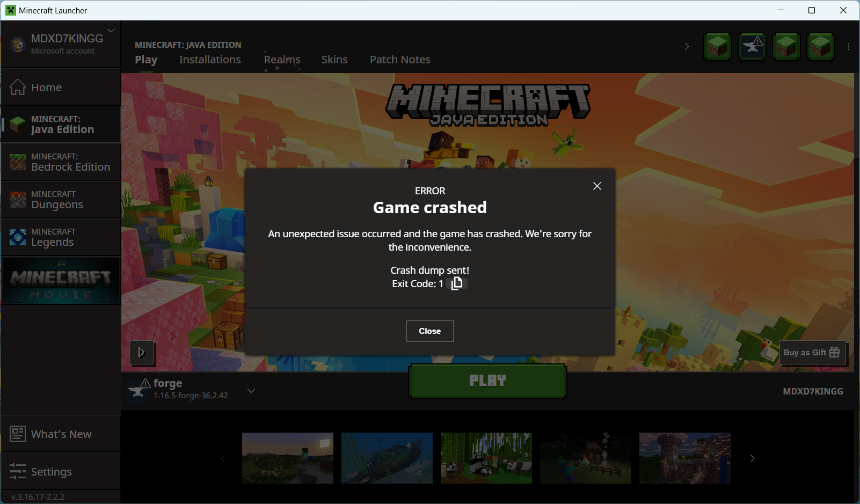
Task: Open the three-dot more options menu
Action: click(848, 47)
